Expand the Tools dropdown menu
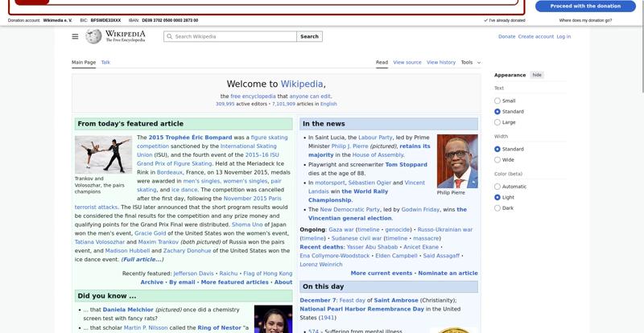The height and width of the screenshot is (333, 644). (x=470, y=62)
